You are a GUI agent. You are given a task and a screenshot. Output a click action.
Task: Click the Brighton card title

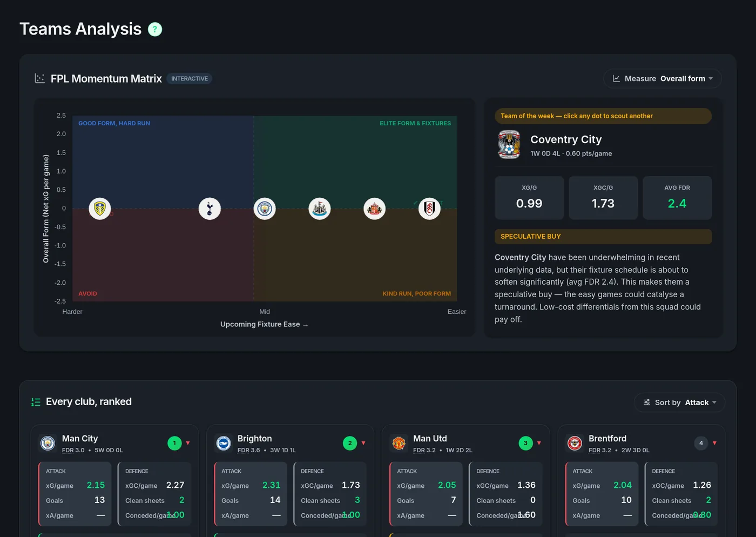tap(255, 439)
